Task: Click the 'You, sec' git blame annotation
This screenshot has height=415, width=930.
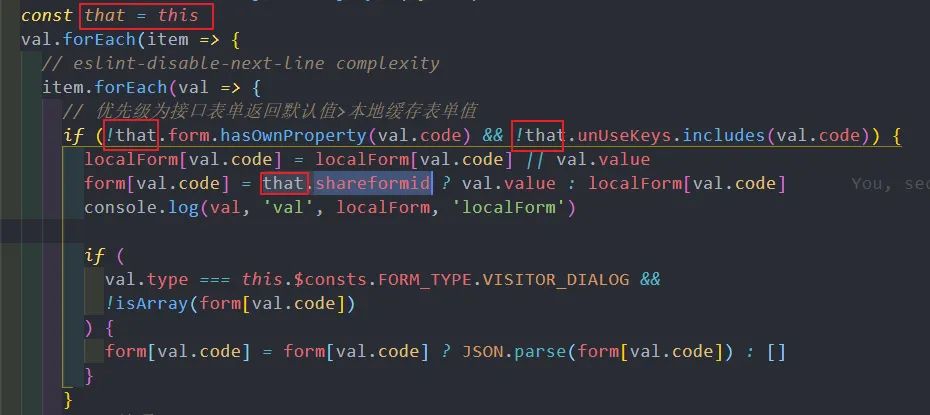Action: point(890,184)
